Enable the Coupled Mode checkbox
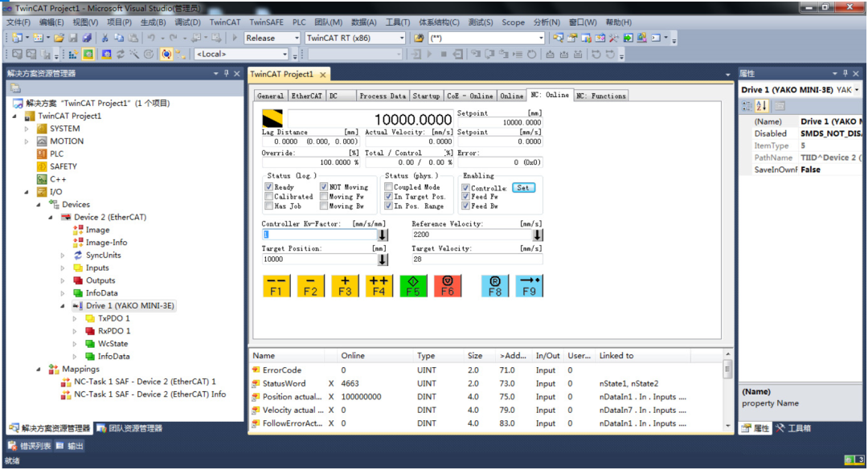 point(389,187)
